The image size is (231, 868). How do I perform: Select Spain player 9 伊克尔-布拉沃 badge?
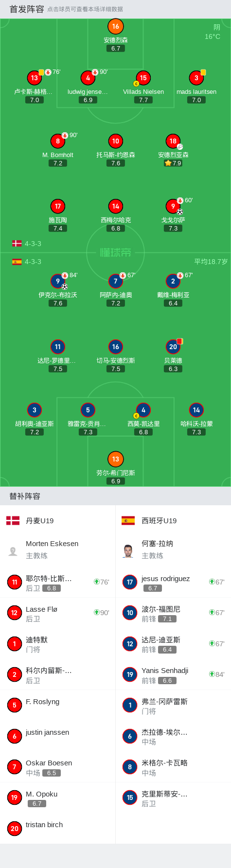58,281
